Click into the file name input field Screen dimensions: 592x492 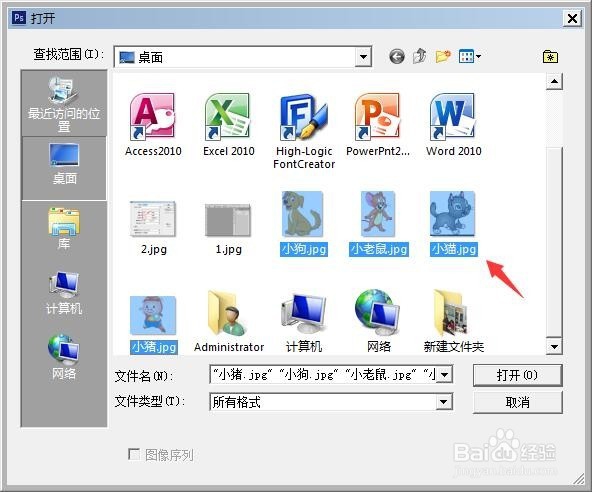(x=323, y=375)
